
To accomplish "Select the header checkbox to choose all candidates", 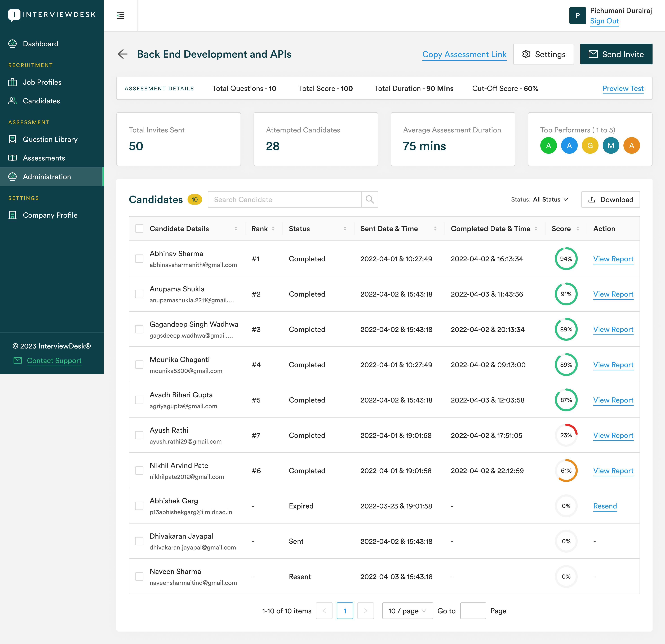I will pos(139,229).
